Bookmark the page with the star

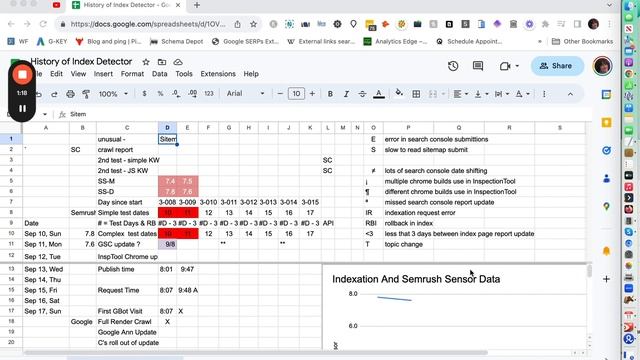pos(253,24)
